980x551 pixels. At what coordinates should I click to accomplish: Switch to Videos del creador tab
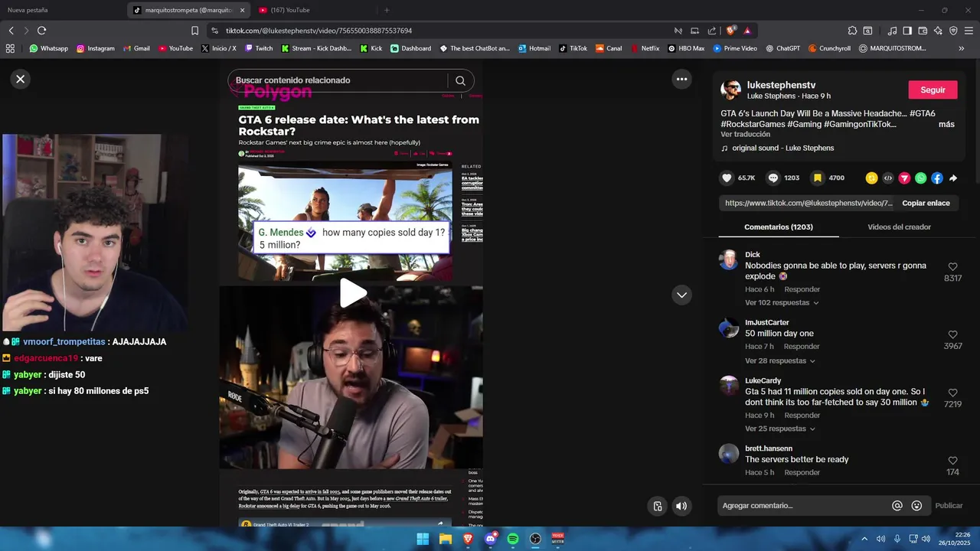coord(899,227)
